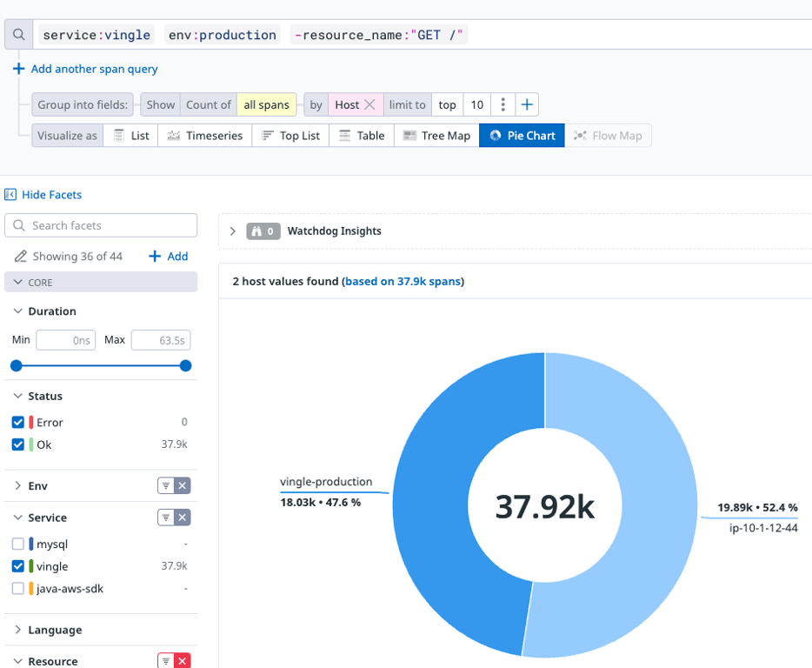The image size is (812, 668).
Task: Switch visualization to List
Action: 130,136
